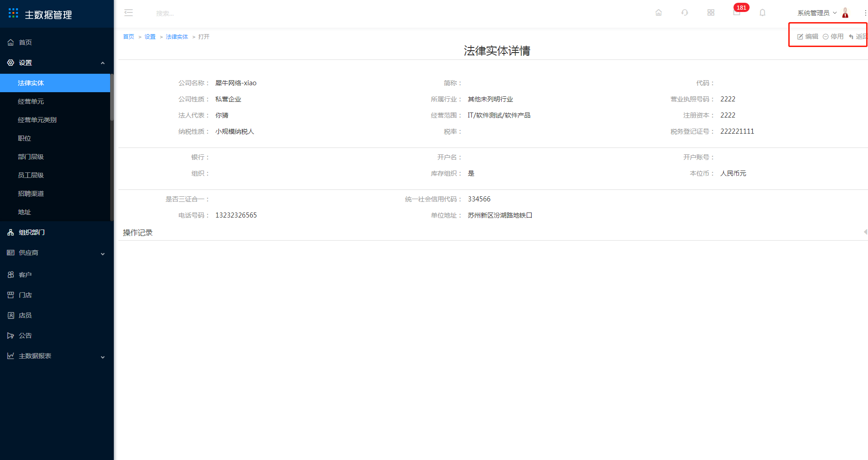Open the customer support headset icon
868x460 pixels.
685,13
